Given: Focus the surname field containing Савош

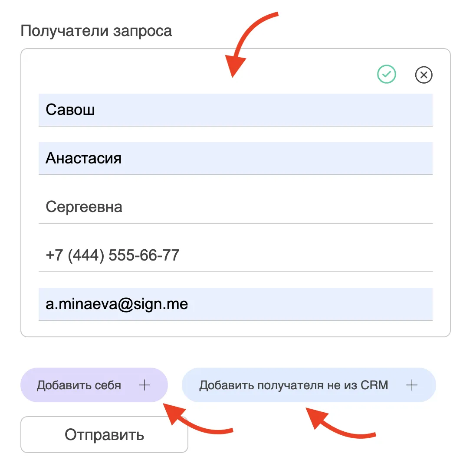Looking at the screenshot, I should pos(236,110).
